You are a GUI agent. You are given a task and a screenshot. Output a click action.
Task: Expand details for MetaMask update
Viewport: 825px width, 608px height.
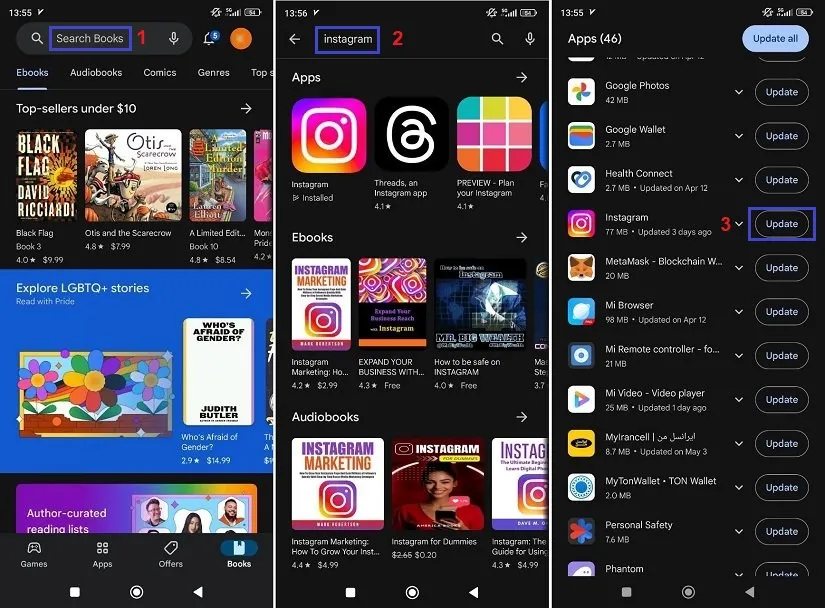(739, 268)
